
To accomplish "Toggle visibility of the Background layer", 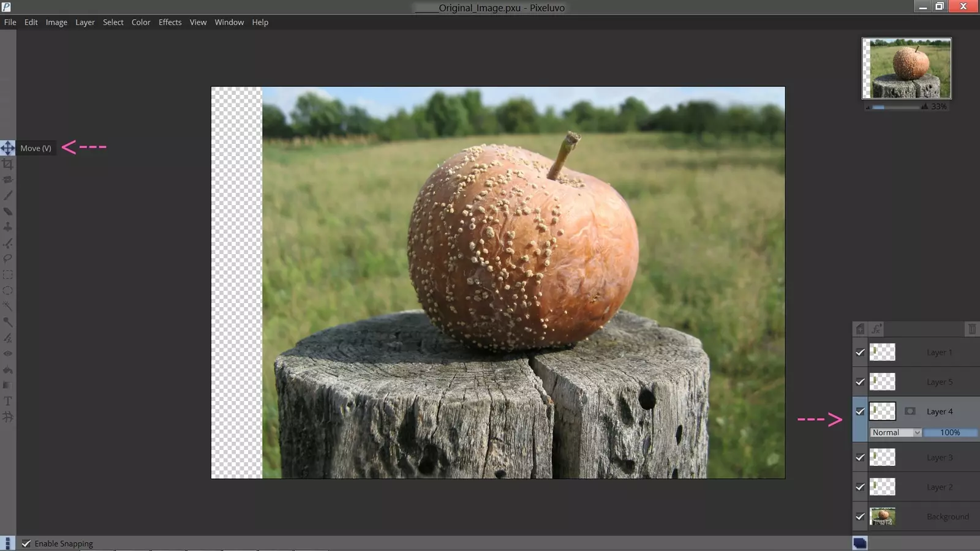I will coord(860,517).
